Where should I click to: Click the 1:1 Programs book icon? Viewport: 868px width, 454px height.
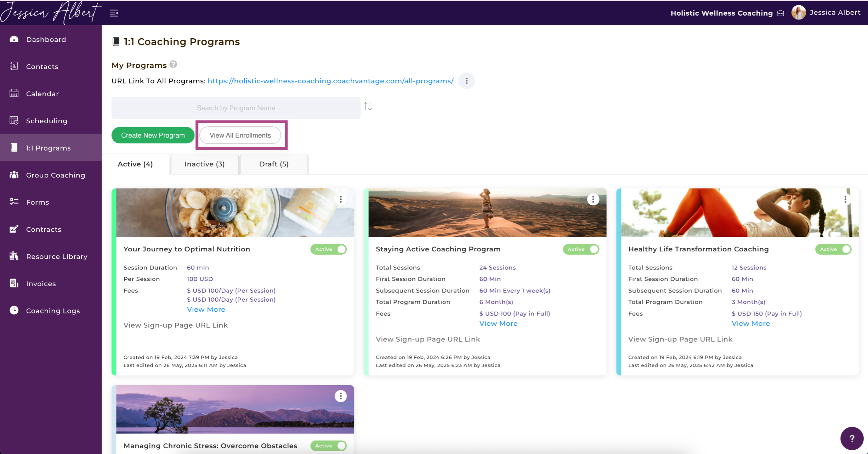click(x=14, y=147)
